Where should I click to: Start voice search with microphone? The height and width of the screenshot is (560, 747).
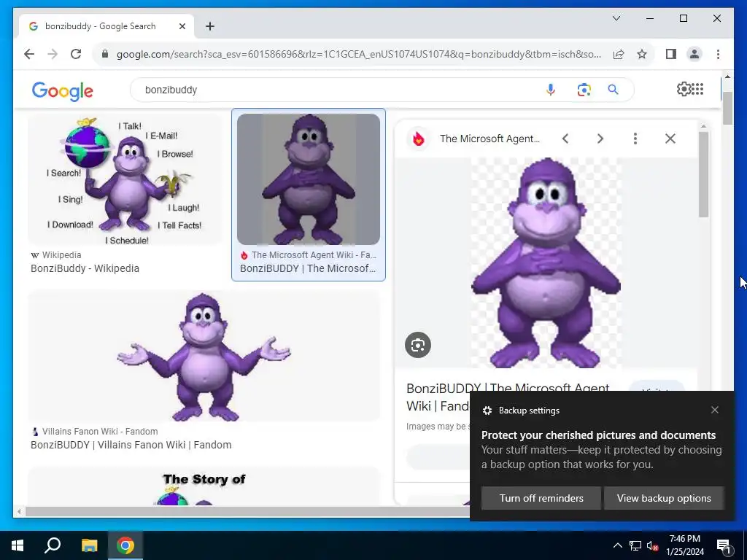[550, 90]
